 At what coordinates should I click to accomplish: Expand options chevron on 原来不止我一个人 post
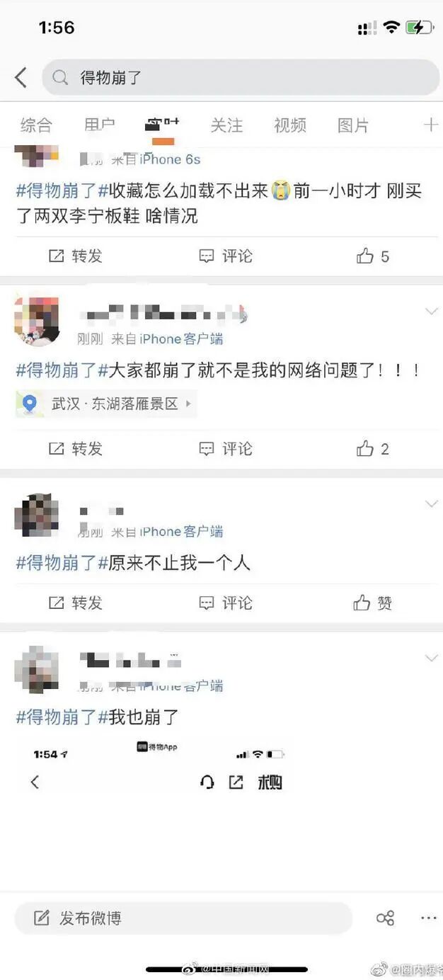click(x=431, y=503)
